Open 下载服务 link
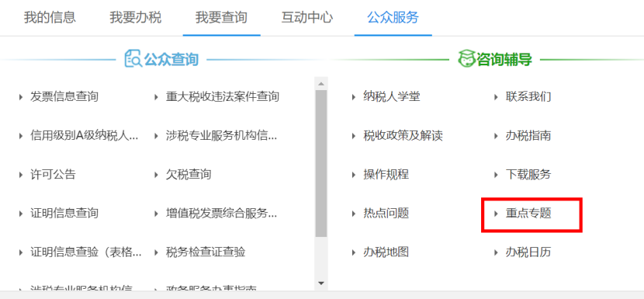This screenshot has height=299, width=644. [x=528, y=175]
